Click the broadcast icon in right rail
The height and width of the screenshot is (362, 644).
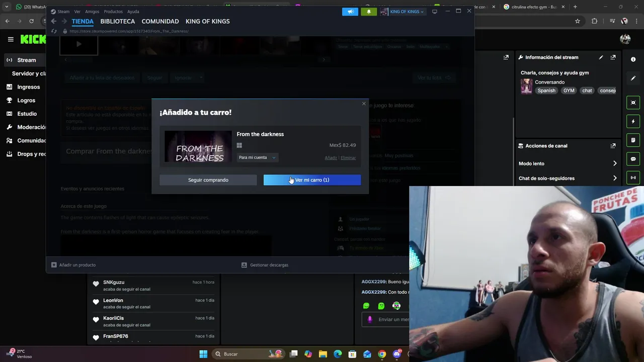click(633, 177)
